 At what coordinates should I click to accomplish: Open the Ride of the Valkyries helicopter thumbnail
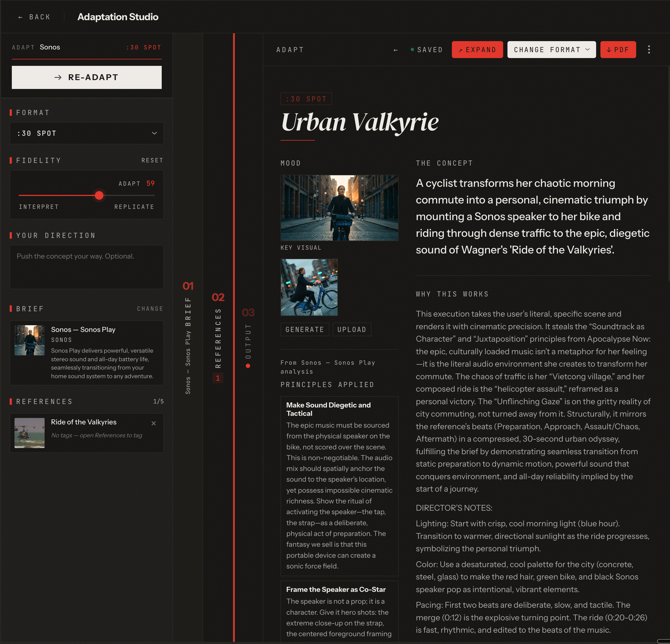tap(29, 433)
